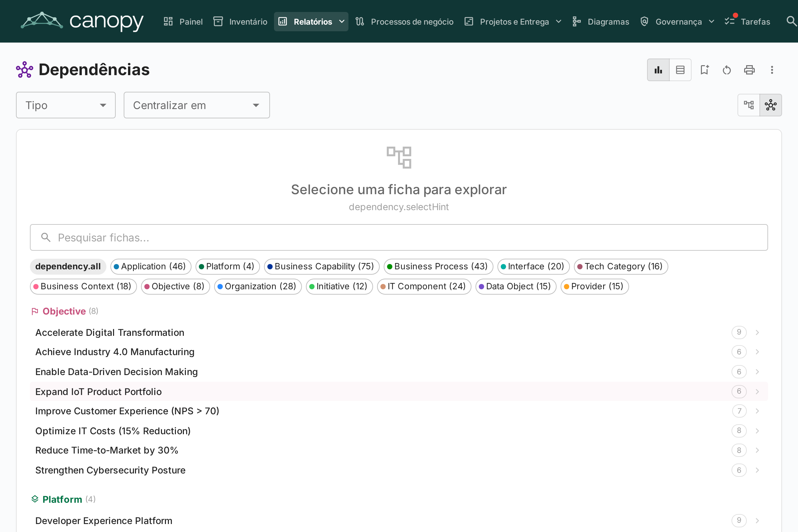Click the reset/refresh icon
This screenshot has height=532, width=798.
point(727,70)
